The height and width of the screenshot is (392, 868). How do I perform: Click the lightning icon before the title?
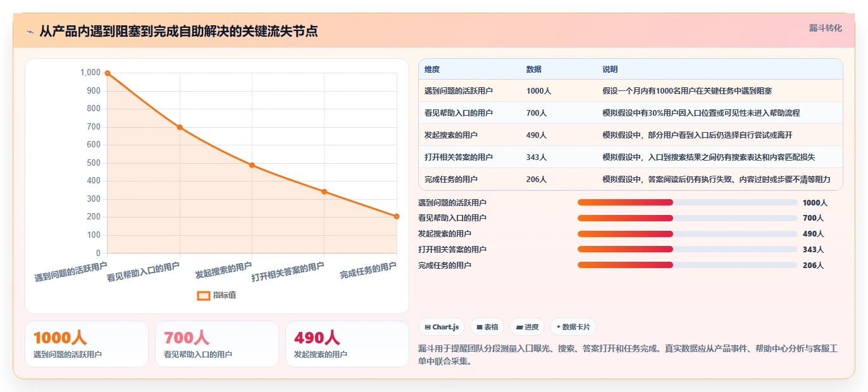tap(30, 31)
